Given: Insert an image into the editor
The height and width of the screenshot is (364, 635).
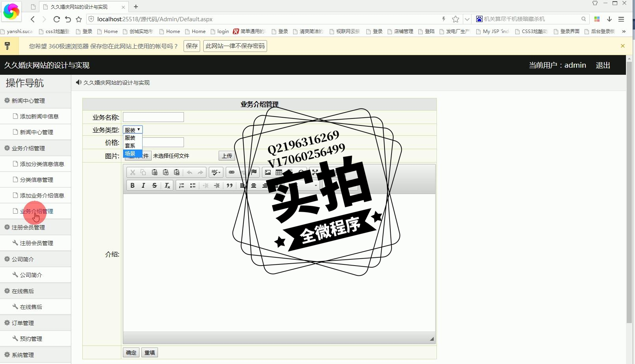Looking at the screenshot, I should tap(268, 172).
